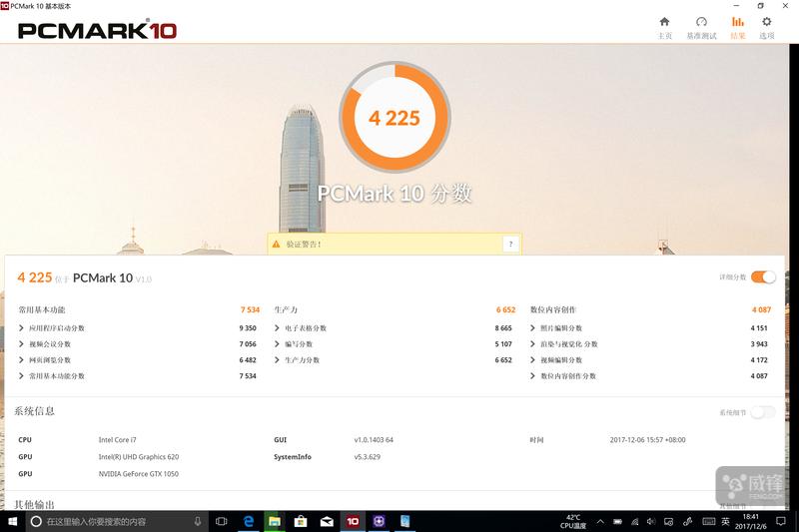
Task: Click the NVIDIA GeForce GTX 1050 entry
Action: (x=139, y=474)
